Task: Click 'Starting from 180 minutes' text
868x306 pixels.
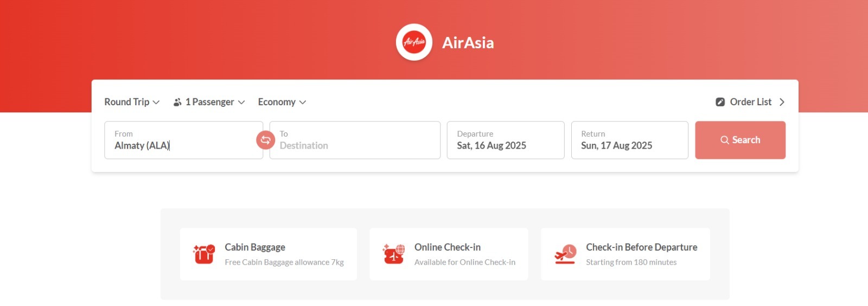Action: pyautogui.click(x=631, y=262)
